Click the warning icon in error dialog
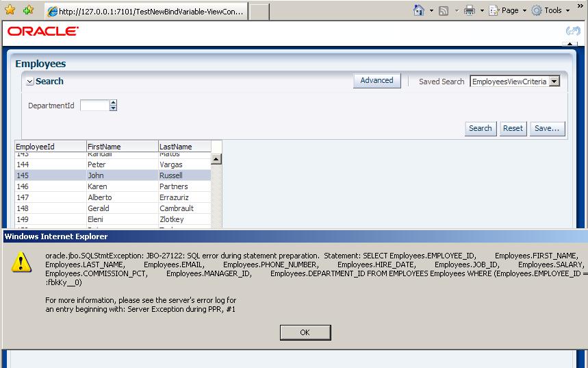The image size is (588, 368). [x=21, y=262]
